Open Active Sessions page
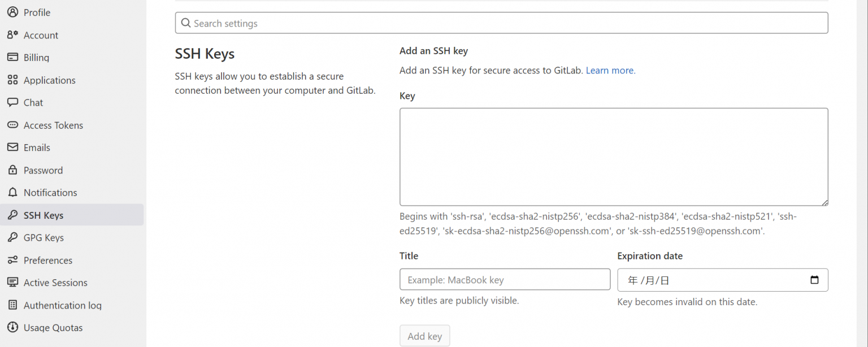Screen dimensions: 868x347 (x=55, y=283)
